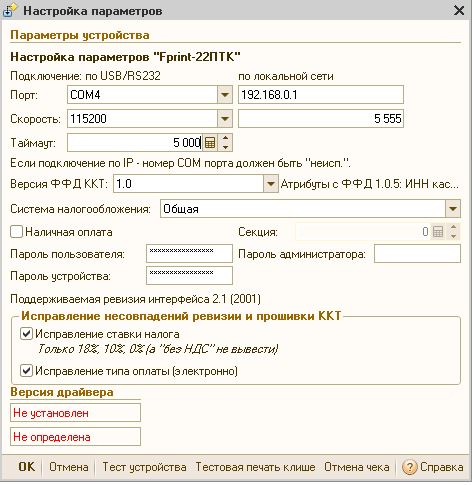
Task: Click the Пароль администратора input field
Action: click(417, 254)
